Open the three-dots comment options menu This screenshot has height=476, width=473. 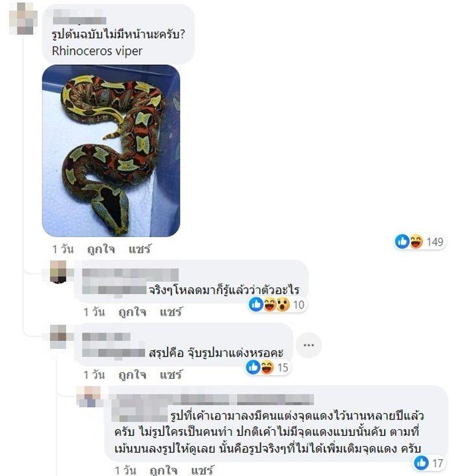[x=309, y=345]
